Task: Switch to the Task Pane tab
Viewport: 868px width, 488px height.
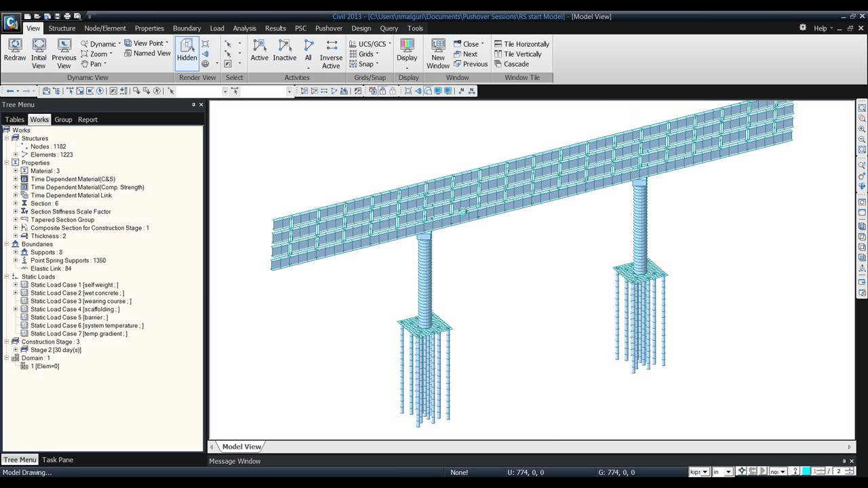Action: [x=58, y=460]
